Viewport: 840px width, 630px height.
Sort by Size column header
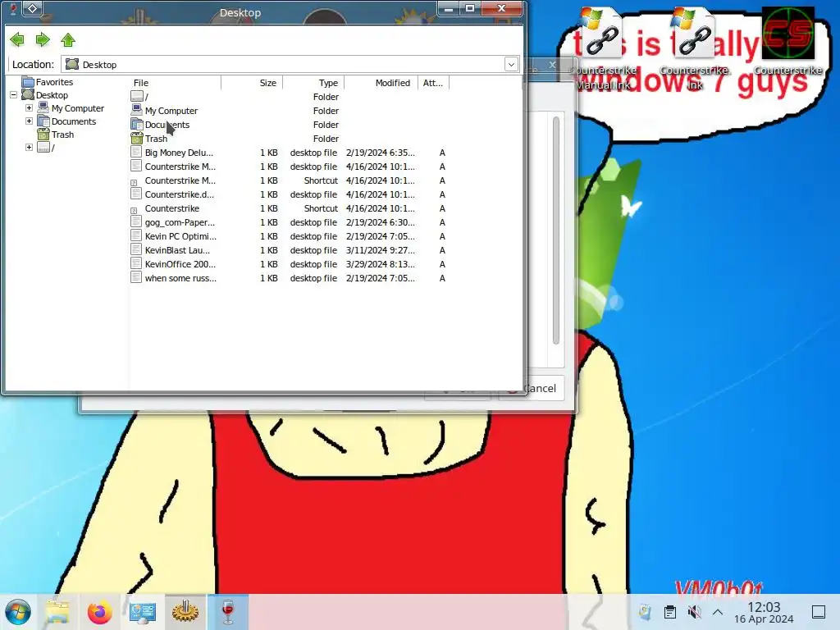pyautogui.click(x=252, y=83)
